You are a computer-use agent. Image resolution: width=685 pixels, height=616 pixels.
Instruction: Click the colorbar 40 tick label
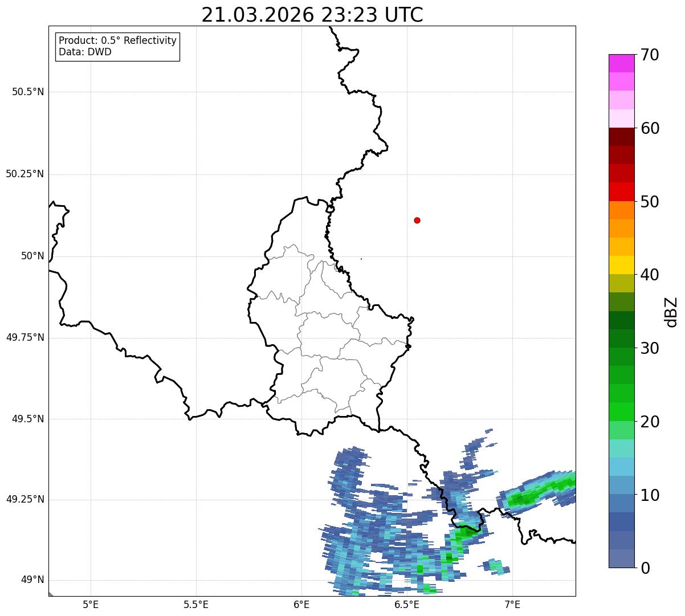pyautogui.click(x=650, y=275)
